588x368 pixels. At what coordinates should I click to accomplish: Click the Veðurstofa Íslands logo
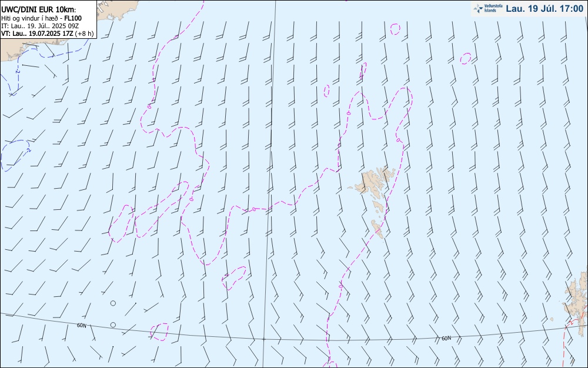click(488, 8)
